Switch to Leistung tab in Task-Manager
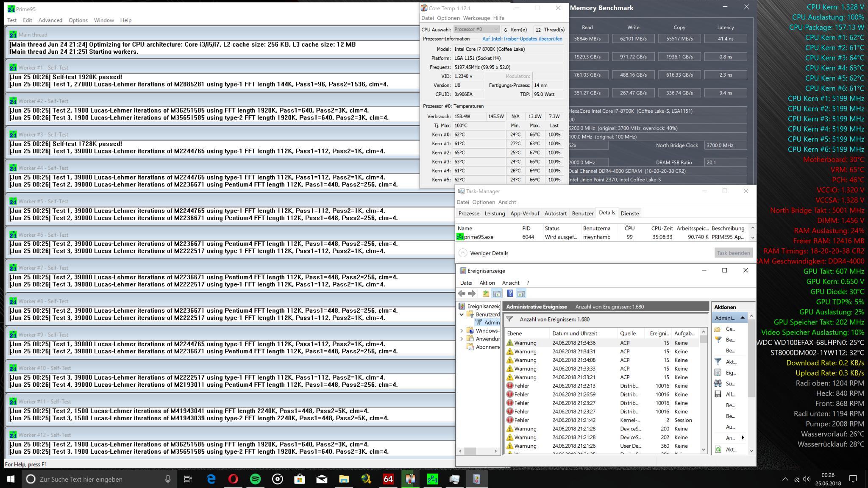Screen dimensions: 868x488 tap(495, 213)
